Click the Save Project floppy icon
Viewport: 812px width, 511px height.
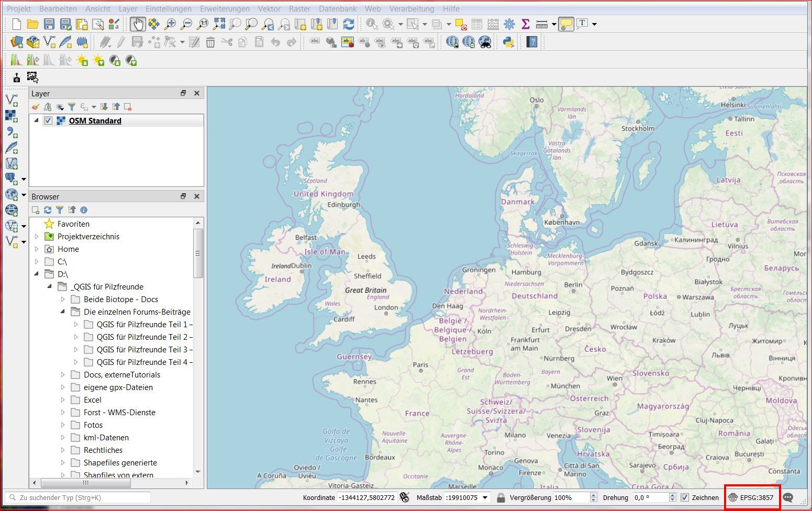49,24
